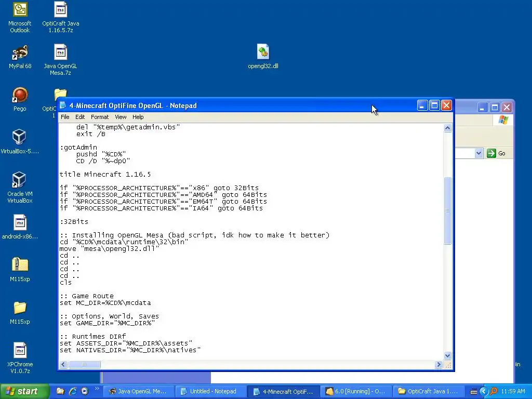The image size is (532, 399).
Task: Click the Start button
Action: click(24, 391)
